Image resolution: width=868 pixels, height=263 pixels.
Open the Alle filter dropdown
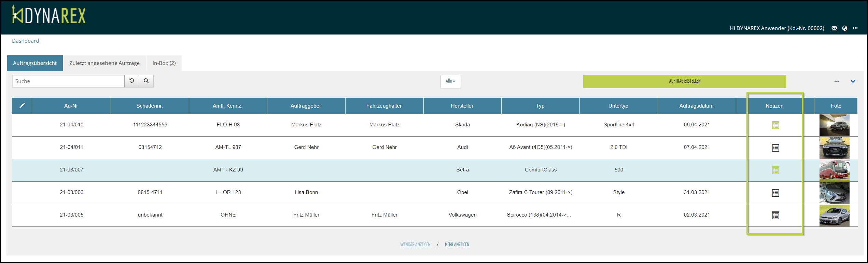tap(450, 81)
